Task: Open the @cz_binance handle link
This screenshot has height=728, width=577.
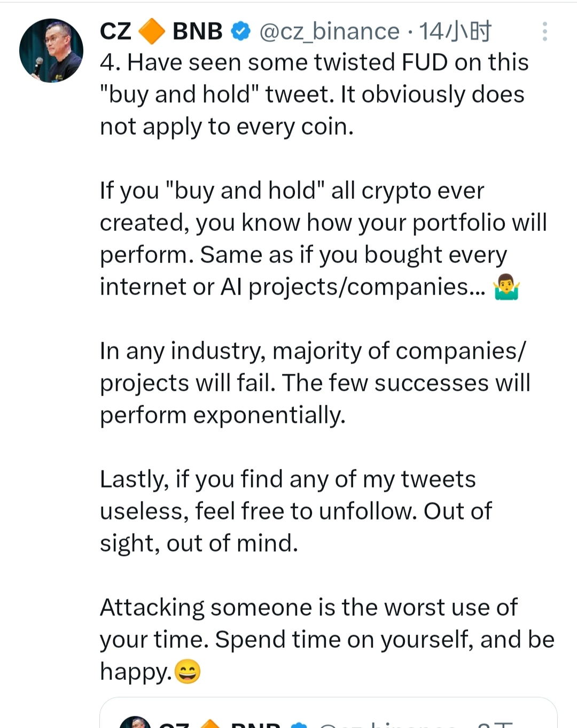Action: pos(329,32)
